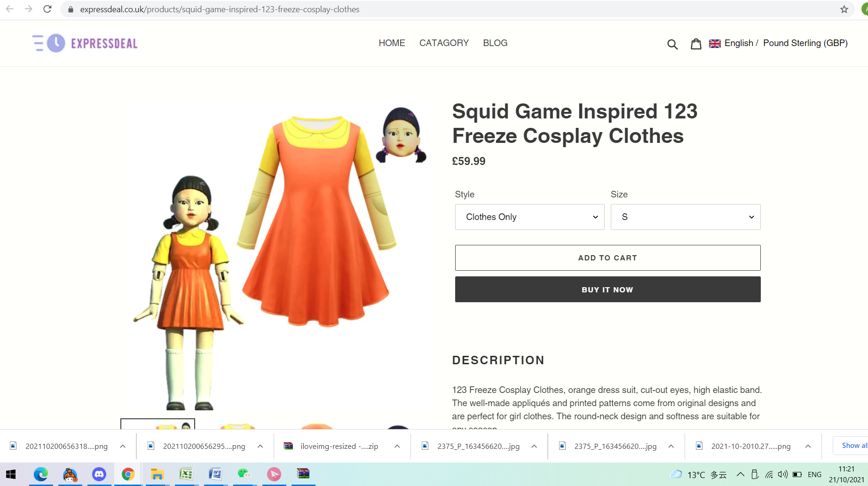Click Show all downloads

(853, 446)
